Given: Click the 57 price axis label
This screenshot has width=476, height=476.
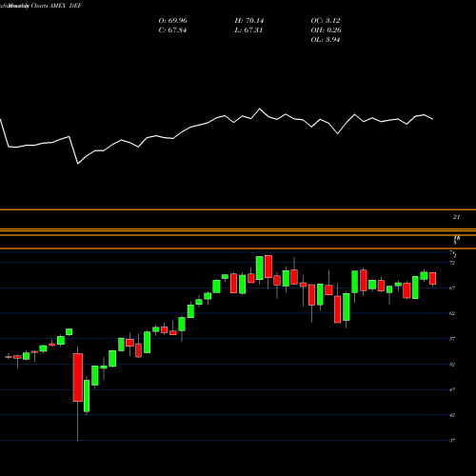Looking at the screenshot, I should [452, 339].
